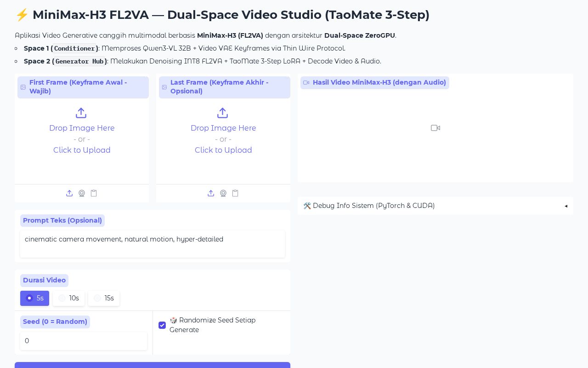Open webcam source for Last Frame
This screenshot has height=368, width=588.
[x=223, y=193]
